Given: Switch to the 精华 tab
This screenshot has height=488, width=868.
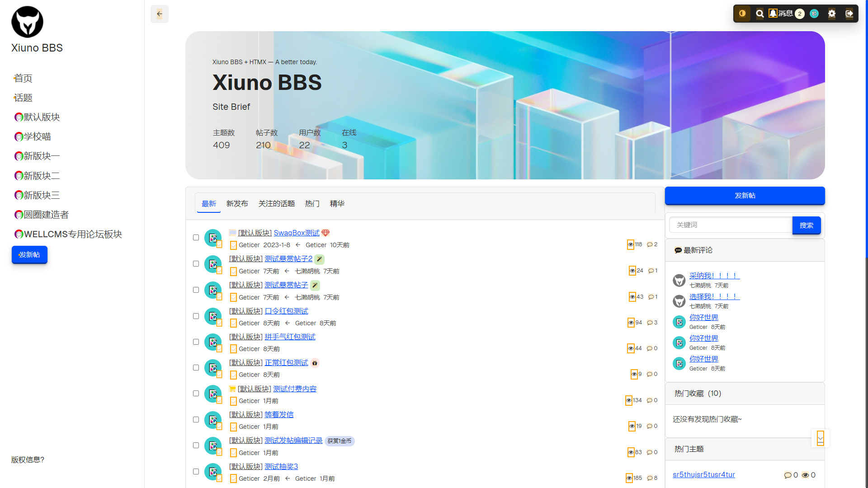Looking at the screenshot, I should 337,204.
